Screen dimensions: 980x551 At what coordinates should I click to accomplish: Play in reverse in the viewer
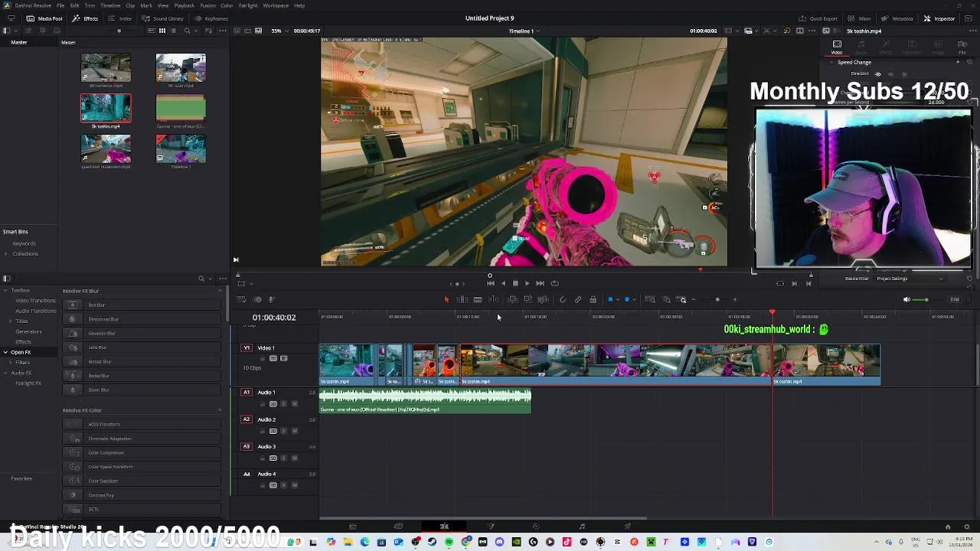[503, 283]
